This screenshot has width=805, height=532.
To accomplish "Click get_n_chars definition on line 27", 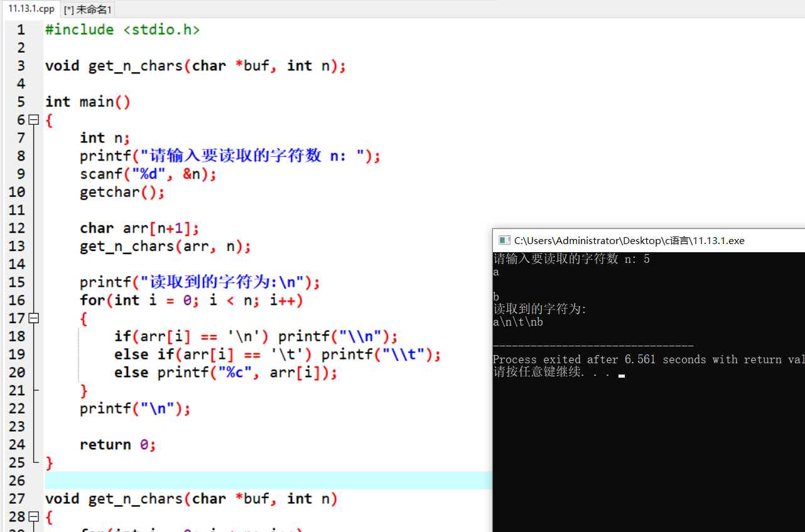I will (x=192, y=499).
